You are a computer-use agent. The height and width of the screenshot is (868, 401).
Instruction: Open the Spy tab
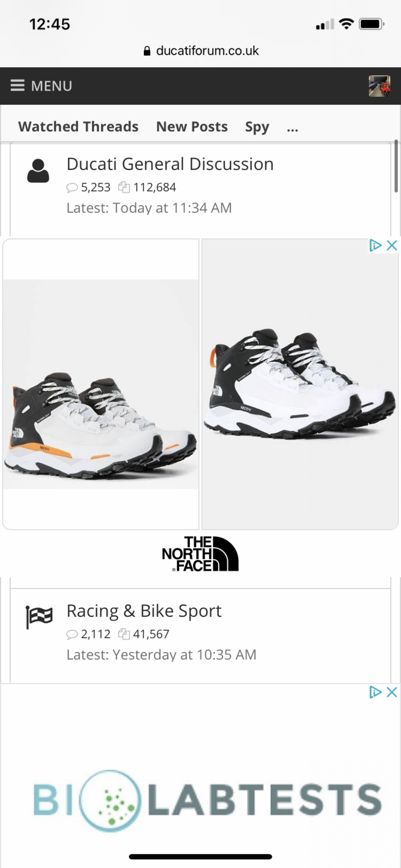pyautogui.click(x=257, y=127)
